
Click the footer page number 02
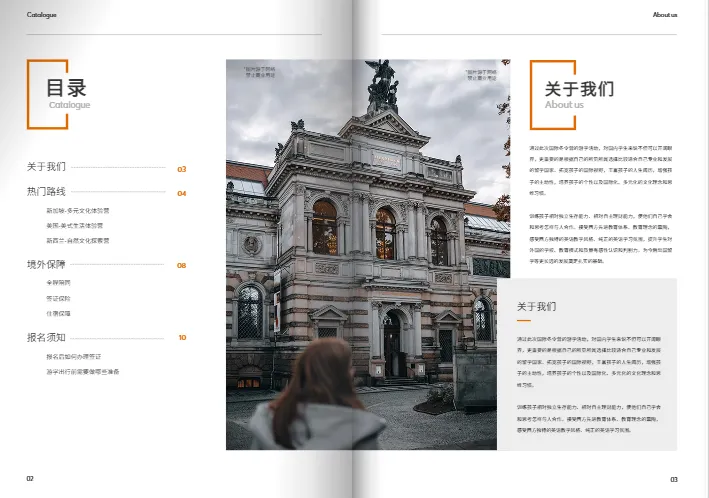pos(30,479)
